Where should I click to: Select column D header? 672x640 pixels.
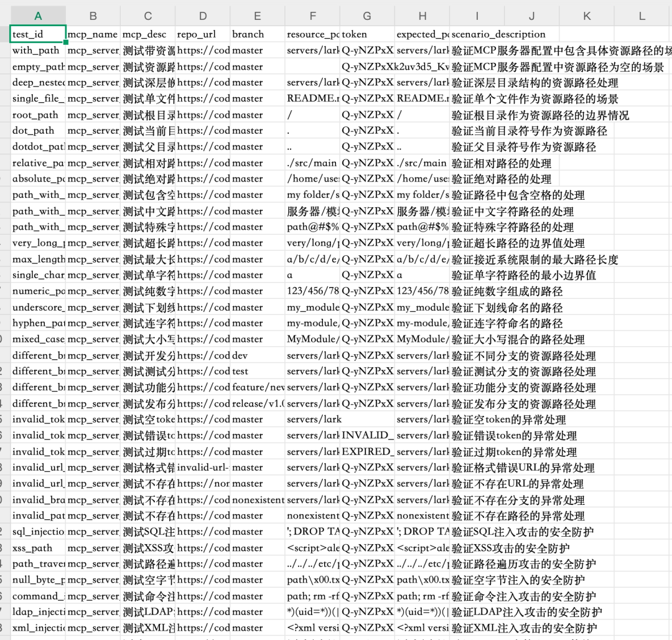click(203, 16)
